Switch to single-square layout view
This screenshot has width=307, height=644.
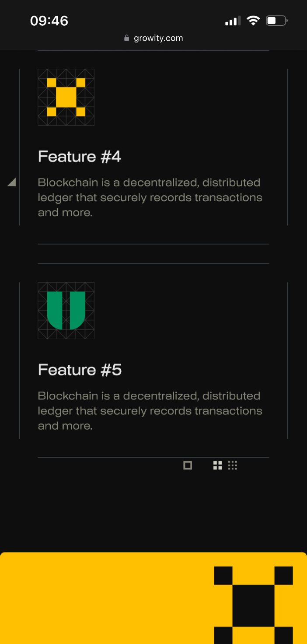click(x=188, y=465)
